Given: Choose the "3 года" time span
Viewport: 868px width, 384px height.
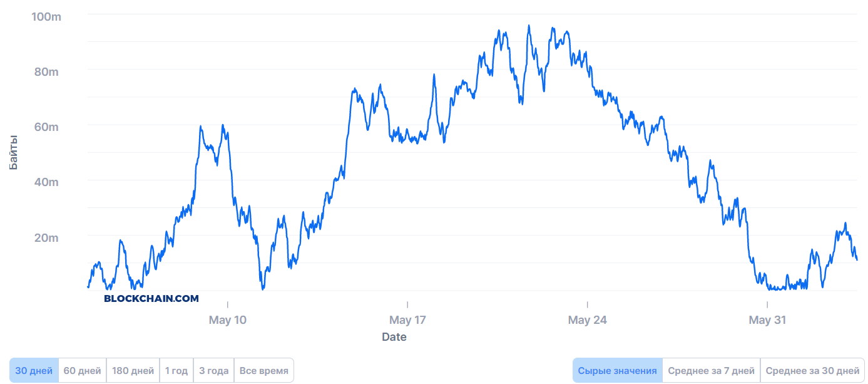Looking at the screenshot, I should [x=213, y=370].
